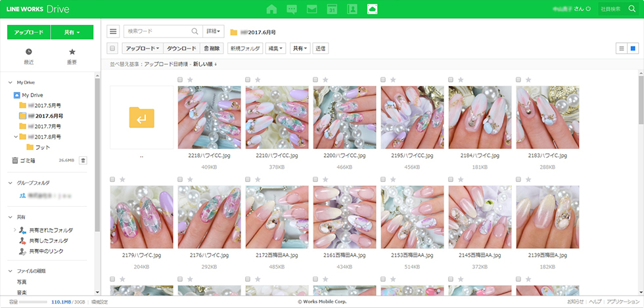Filter by 写真 file type
Screen dimensions: 644x308
[x=22, y=282]
